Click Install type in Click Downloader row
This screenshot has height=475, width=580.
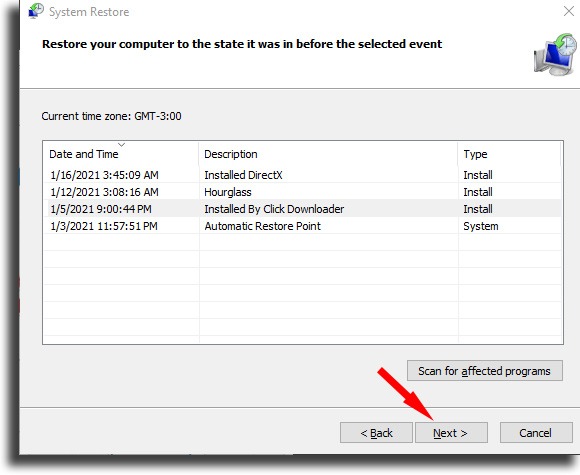[478, 209]
